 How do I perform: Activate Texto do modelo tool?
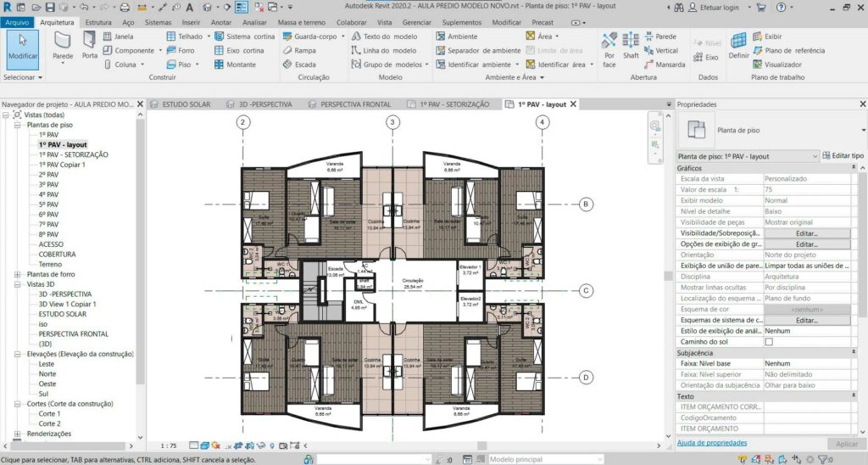click(384, 36)
